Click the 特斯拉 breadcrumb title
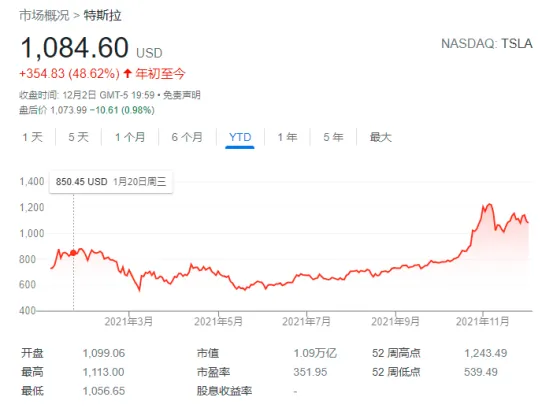Viewport: 554px width, 413px height. pos(102,16)
